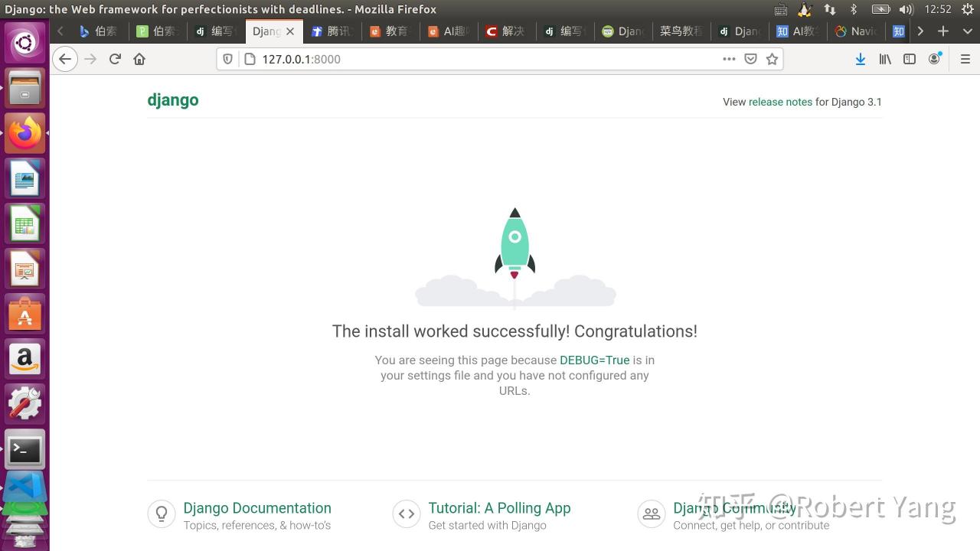
Task: Open Django Documentation link
Action: 257,508
